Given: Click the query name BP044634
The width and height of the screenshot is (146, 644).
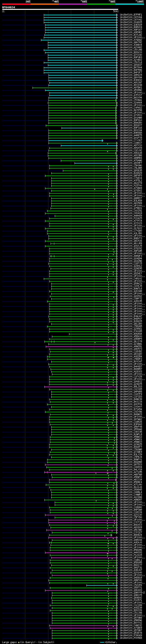Looking at the screenshot, I should [x=8, y=8].
